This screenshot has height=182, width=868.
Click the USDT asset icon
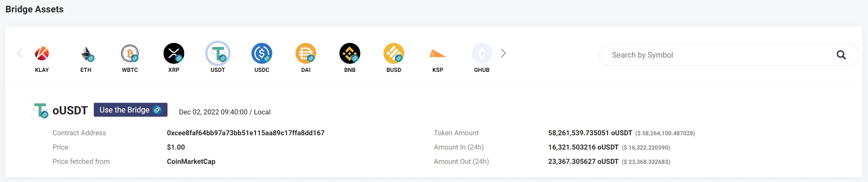(218, 54)
